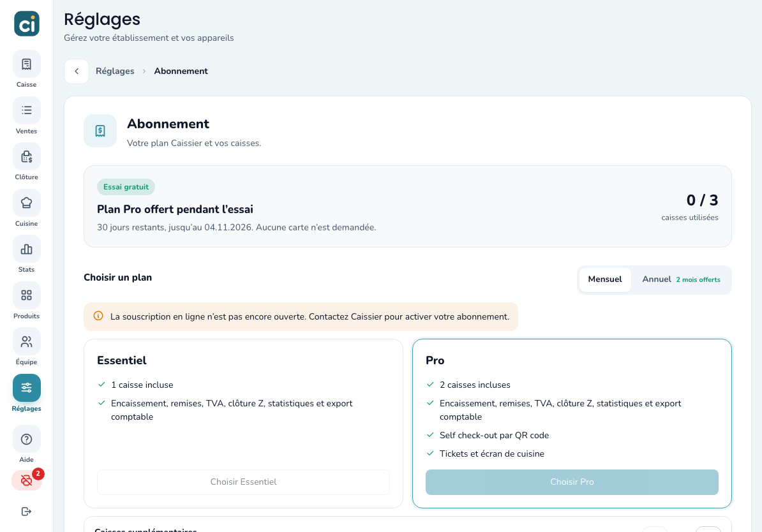The width and height of the screenshot is (762, 532).
Task: Open the Produits grid icon
Action: 27,295
